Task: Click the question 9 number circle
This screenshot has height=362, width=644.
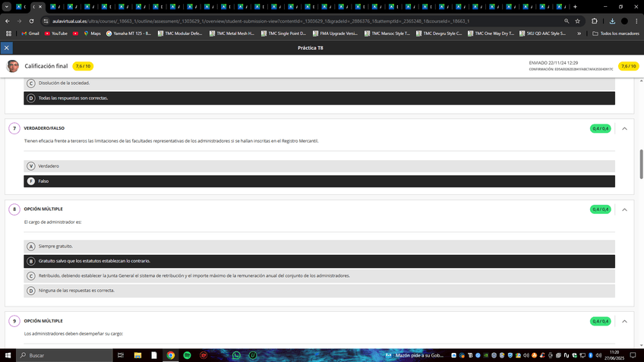Action: pyautogui.click(x=14, y=321)
